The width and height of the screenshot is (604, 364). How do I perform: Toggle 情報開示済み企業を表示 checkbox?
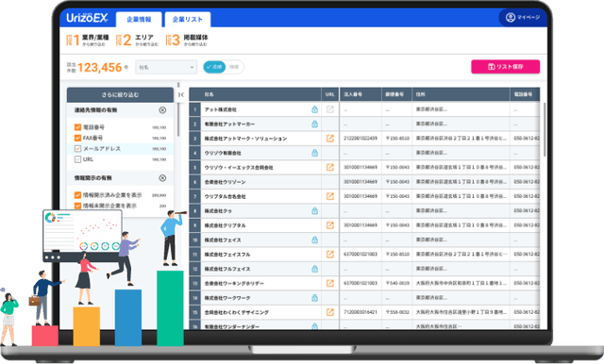tap(77, 195)
